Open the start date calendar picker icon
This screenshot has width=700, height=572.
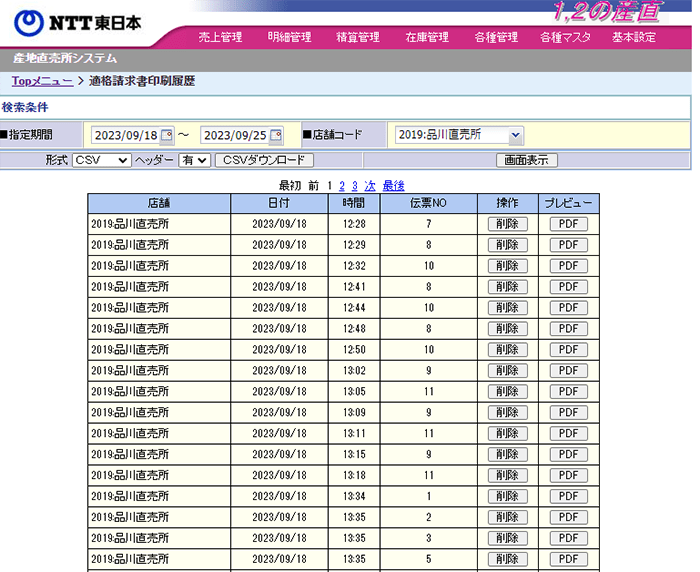167,135
